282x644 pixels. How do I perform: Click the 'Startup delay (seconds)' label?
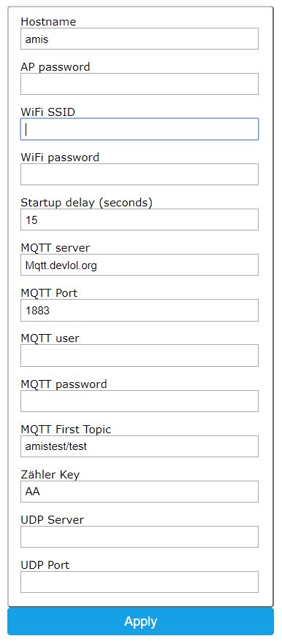click(86, 203)
